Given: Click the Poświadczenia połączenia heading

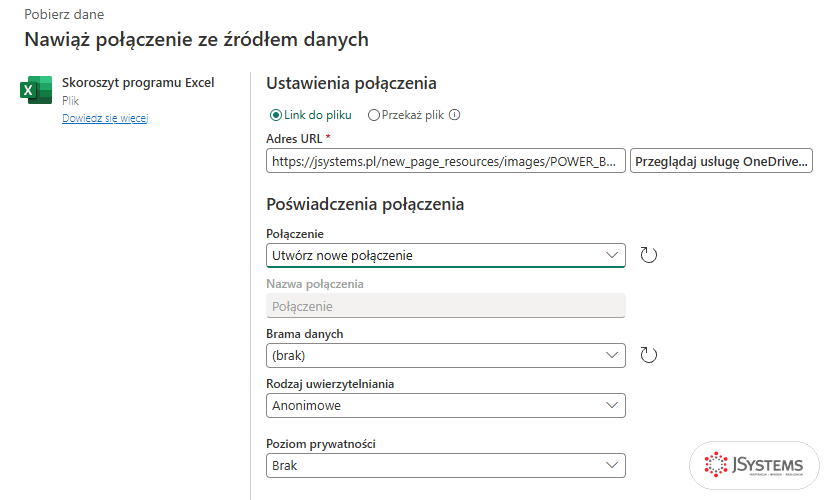Looking at the screenshot, I should click(365, 204).
